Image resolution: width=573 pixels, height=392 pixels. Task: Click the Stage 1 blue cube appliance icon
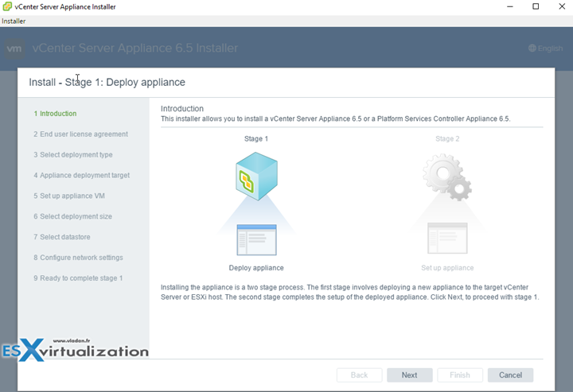click(x=256, y=177)
